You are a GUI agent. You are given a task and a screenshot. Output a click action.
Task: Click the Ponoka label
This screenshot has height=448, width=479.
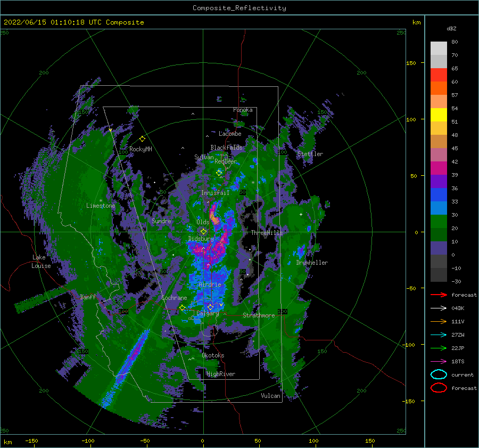coord(243,110)
